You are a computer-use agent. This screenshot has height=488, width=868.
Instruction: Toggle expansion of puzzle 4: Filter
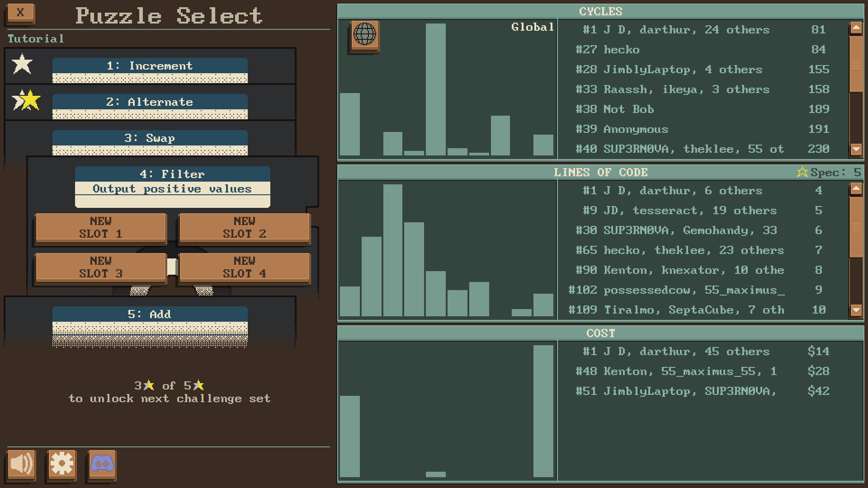pos(172,174)
